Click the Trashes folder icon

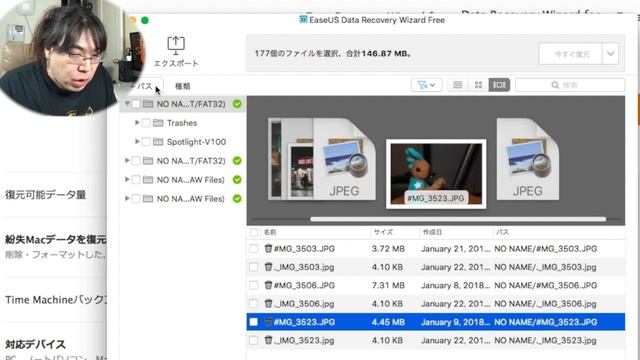click(158, 123)
